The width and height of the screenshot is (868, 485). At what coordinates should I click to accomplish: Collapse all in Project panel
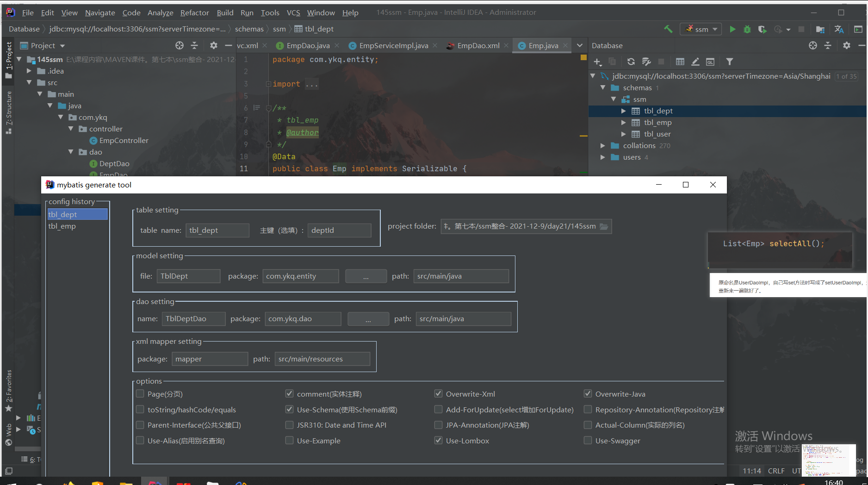(194, 45)
